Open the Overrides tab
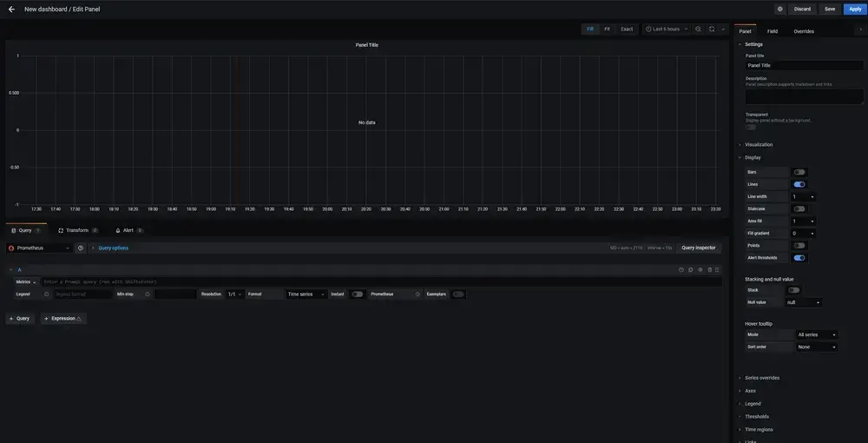Image resolution: width=868 pixels, height=443 pixels. coord(804,31)
